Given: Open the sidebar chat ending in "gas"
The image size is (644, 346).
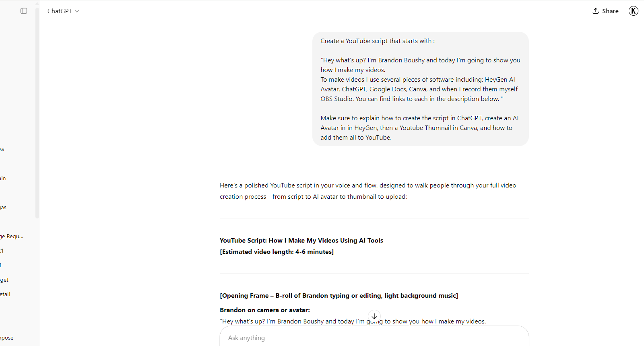Looking at the screenshot, I should coord(4,207).
